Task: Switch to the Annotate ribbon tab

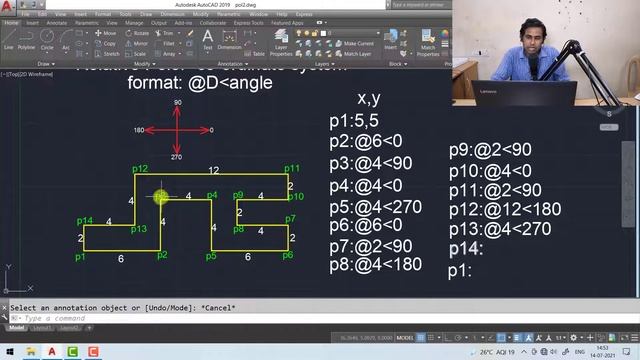Action: click(57, 23)
